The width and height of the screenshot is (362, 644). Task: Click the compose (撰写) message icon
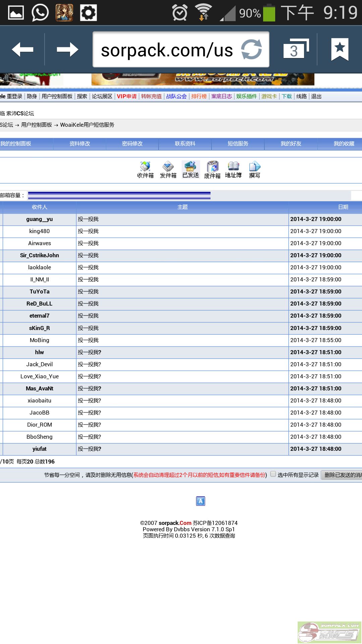254,170
